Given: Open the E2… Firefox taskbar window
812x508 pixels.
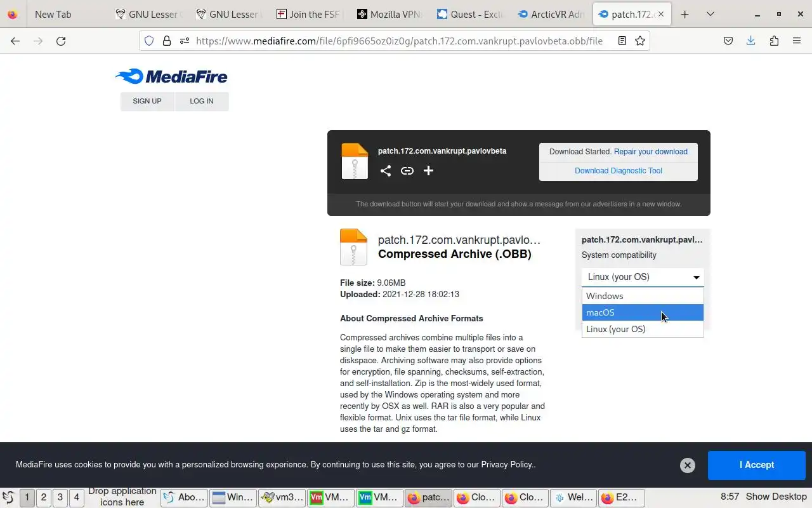Looking at the screenshot, I should (x=622, y=497).
